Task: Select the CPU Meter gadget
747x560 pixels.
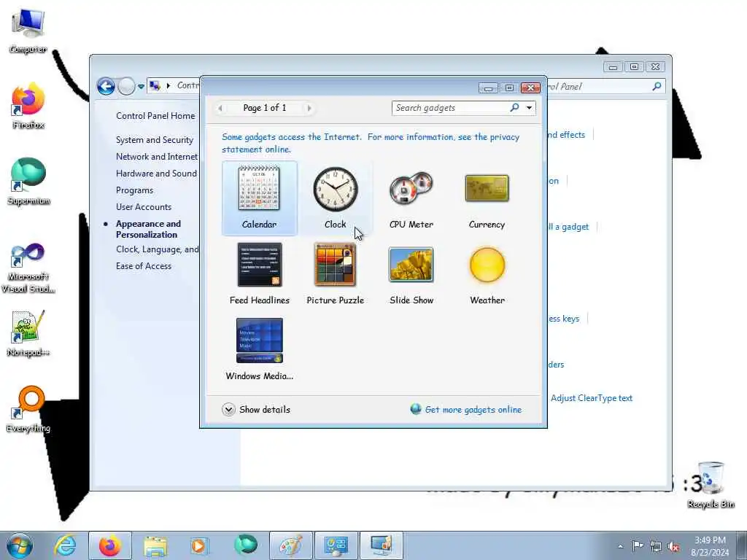Action: [411, 198]
